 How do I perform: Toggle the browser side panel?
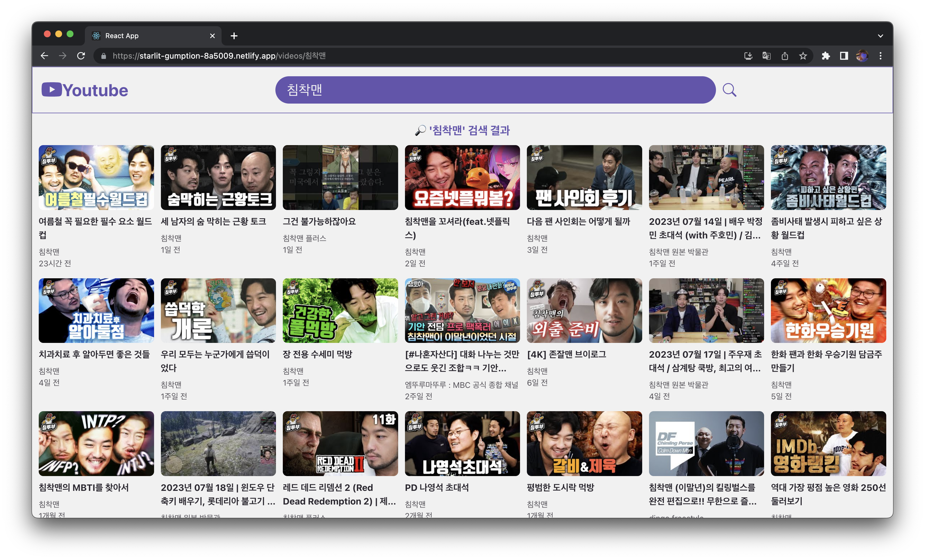(844, 56)
